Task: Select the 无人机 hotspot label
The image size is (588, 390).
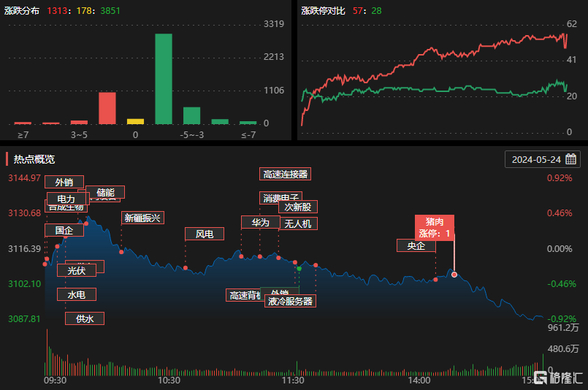Action: 298,223
